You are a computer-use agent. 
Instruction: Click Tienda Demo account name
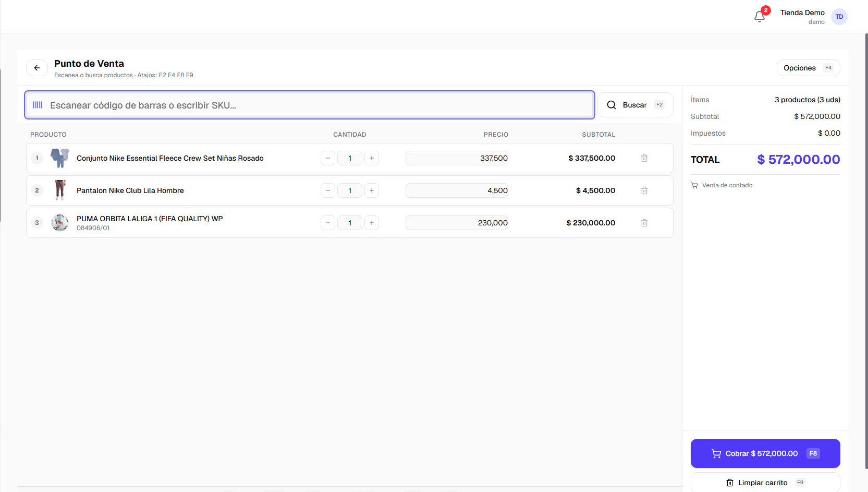tap(802, 13)
